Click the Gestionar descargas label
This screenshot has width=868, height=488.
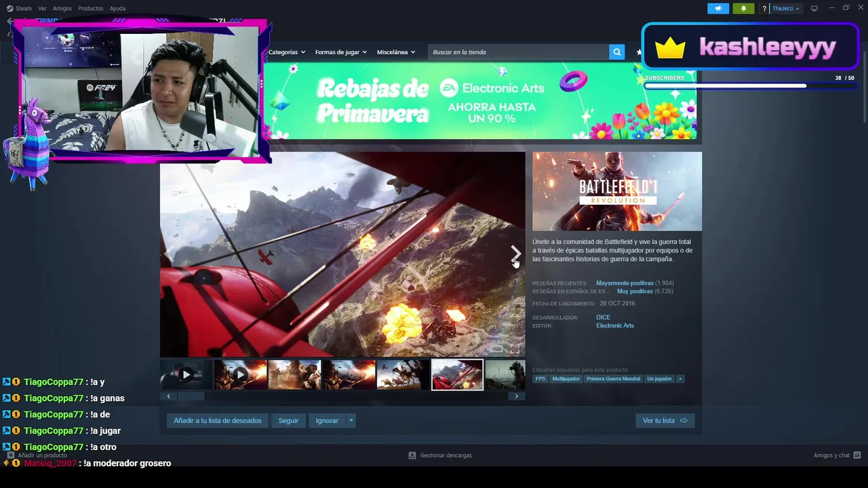(446, 455)
